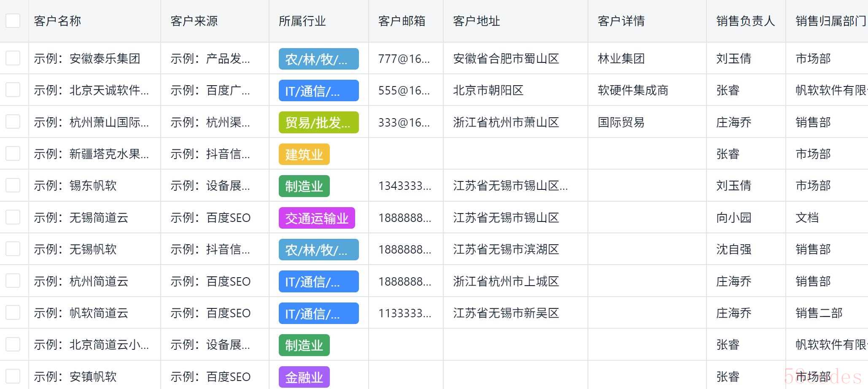Image resolution: width=868 pixels, height=389 pixels.
Task: Click the purple 金融业 industry tag
Action: tap(304, 377)
